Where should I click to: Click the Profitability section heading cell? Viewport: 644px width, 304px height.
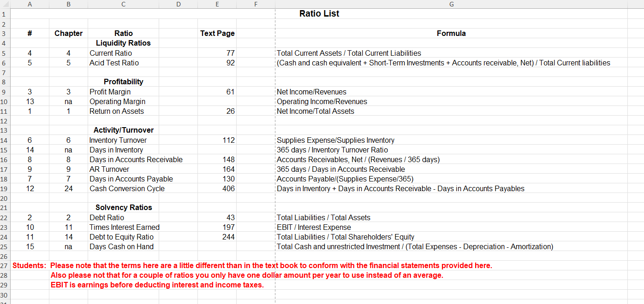click(123, 82)
